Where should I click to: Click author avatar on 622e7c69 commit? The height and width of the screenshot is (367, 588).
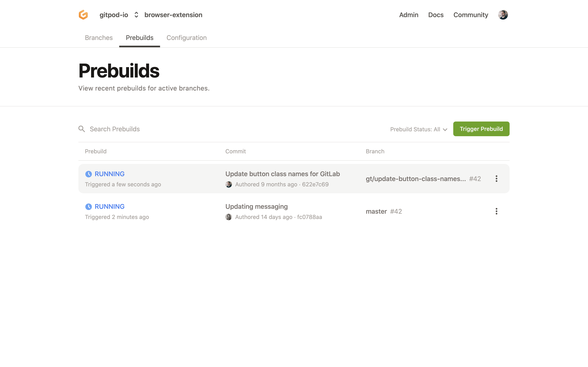(229, 185)
